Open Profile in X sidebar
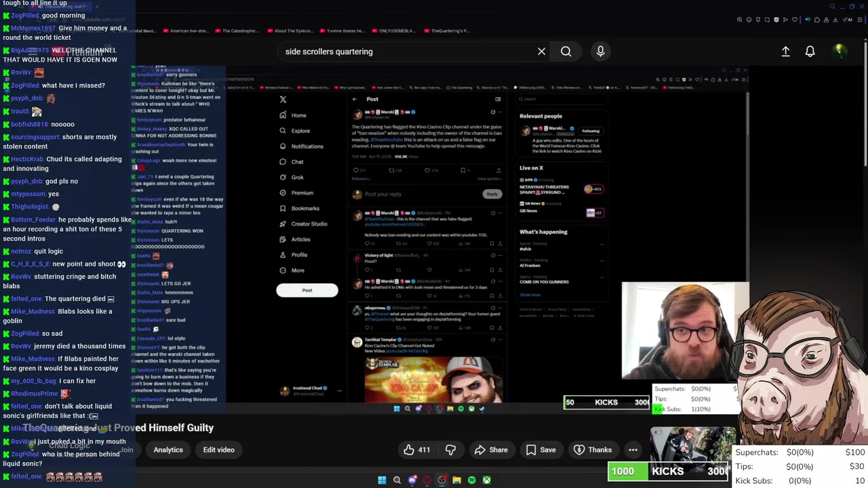Image resolution: width=868 pixels, height=488 pixels. pyautogui.click(x=294, y=255)
